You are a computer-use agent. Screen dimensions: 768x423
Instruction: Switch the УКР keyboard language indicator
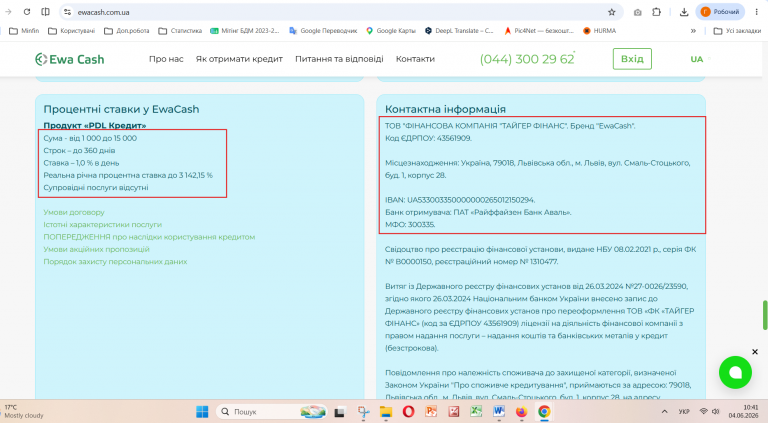coord(684,412)
